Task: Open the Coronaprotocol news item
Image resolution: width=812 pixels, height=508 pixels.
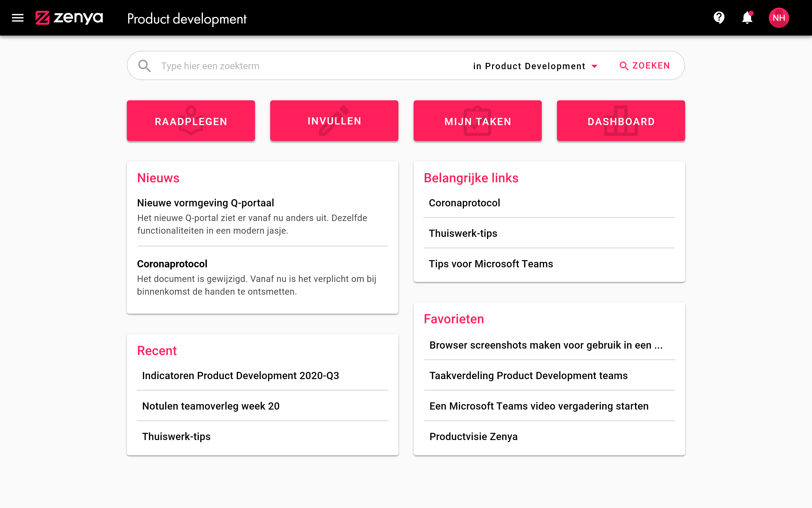Action: coord(172,264)
